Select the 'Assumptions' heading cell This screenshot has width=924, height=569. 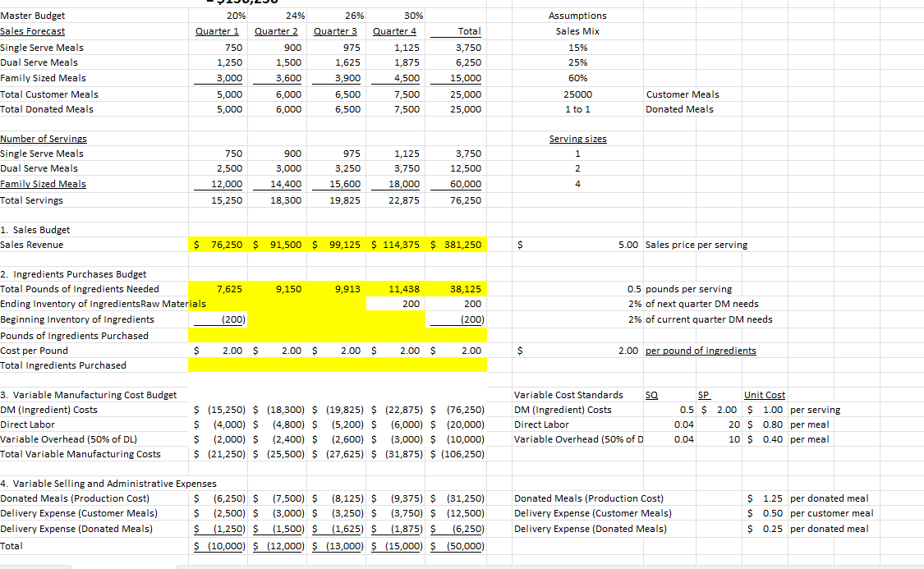pos(577,16)
